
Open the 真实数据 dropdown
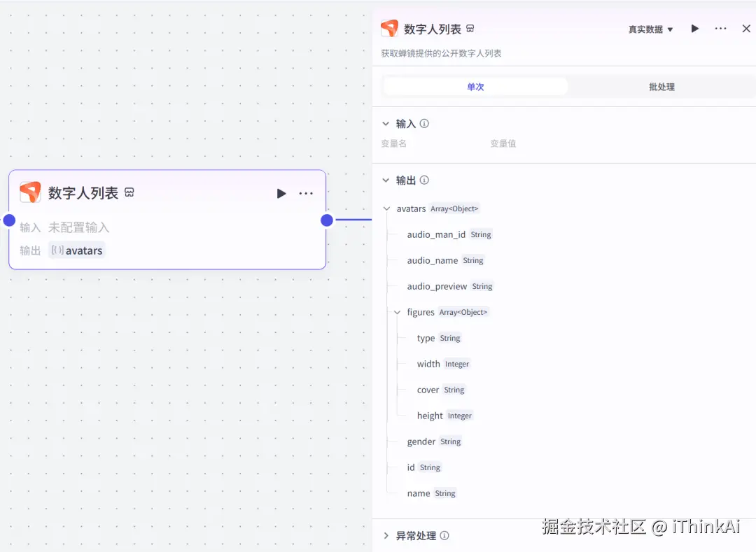tap(650, 29)
